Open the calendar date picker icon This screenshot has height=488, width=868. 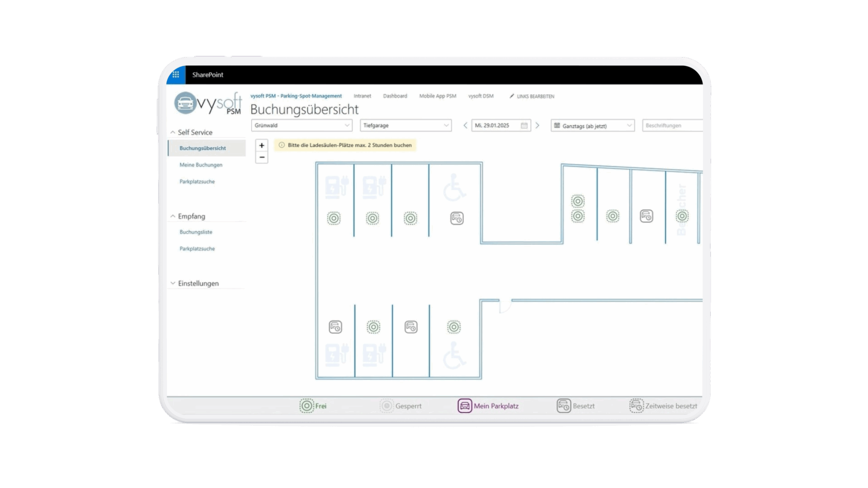tap(524, 125)
